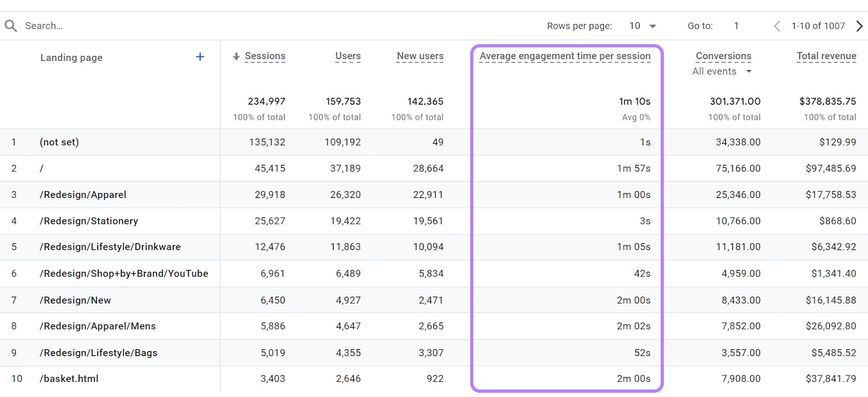Click the 7,908.00 conversions cell
Image resolution: width=868 pixels, height=397 pixels.
click(741, 379)
